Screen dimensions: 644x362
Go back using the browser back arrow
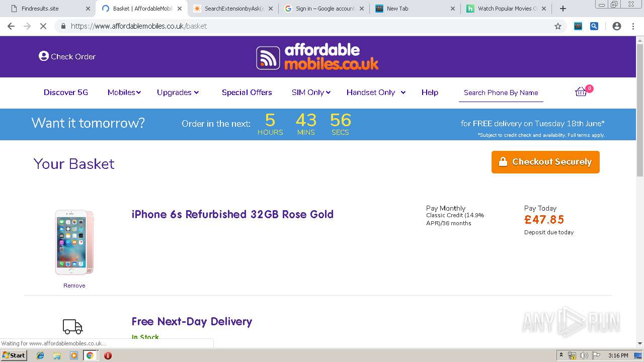(11, 26)
